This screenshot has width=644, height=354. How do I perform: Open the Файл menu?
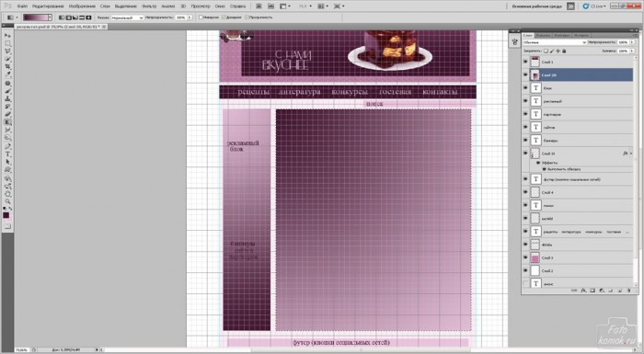(x=22, y=6)
